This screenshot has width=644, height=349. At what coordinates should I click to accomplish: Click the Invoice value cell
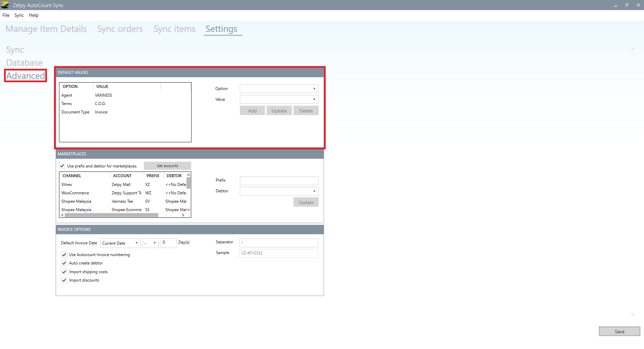[x=101, y=112]
